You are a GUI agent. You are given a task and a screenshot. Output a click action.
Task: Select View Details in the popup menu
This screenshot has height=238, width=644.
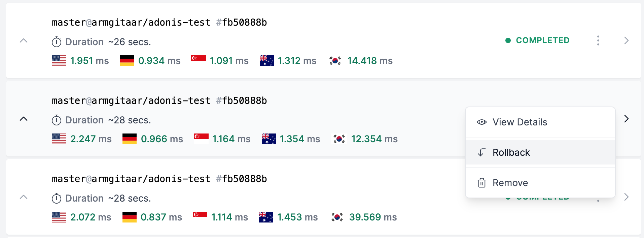coord(540,122)
